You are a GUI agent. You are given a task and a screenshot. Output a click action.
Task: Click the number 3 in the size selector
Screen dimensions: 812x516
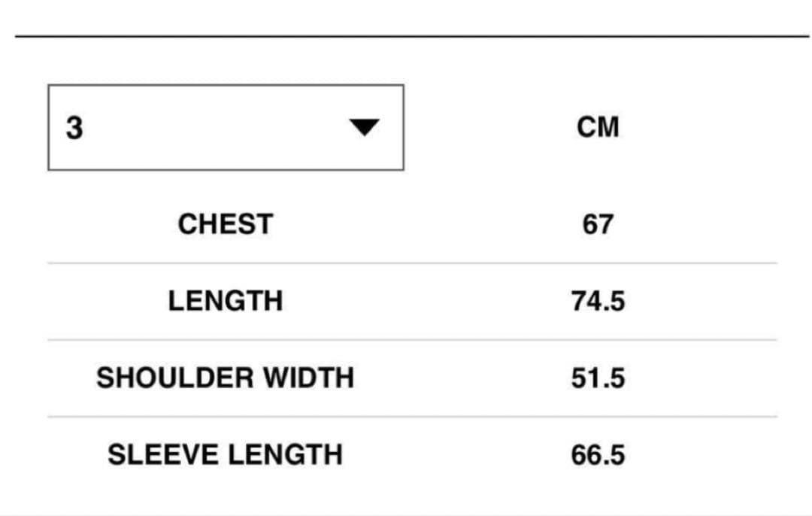[x=74, y=129]
